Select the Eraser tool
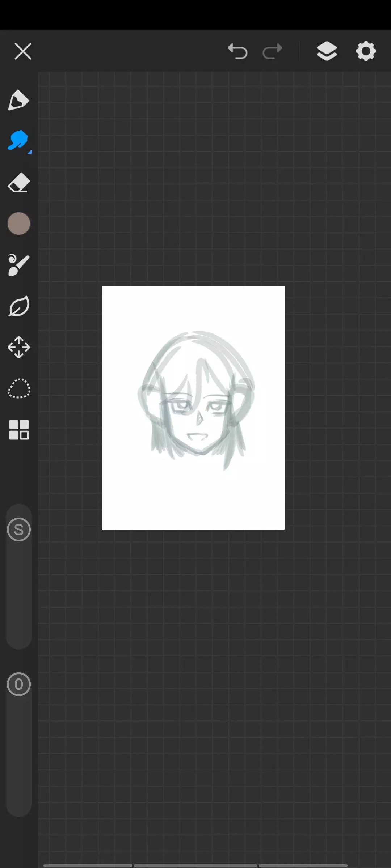This screenshot has height=868, width=391. (18, 183)
